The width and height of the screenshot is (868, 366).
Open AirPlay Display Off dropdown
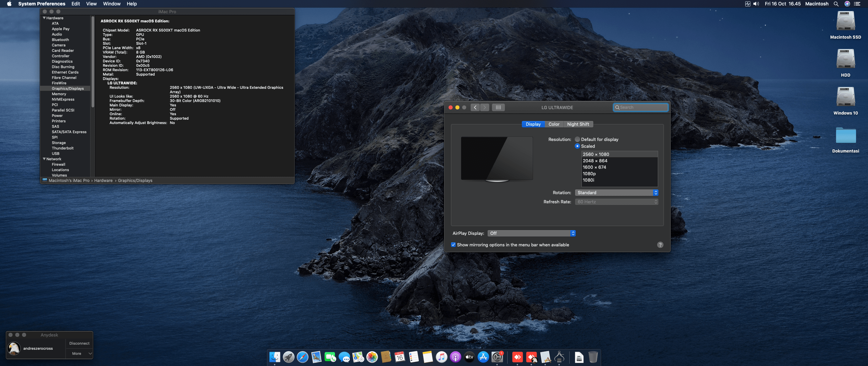(x=531, y=233)
